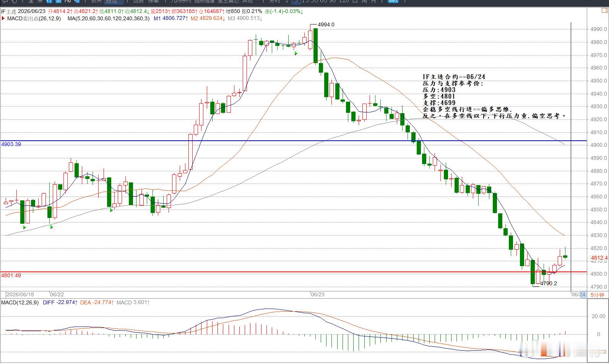Select the 4994.0 high price marker

[326, 24]
